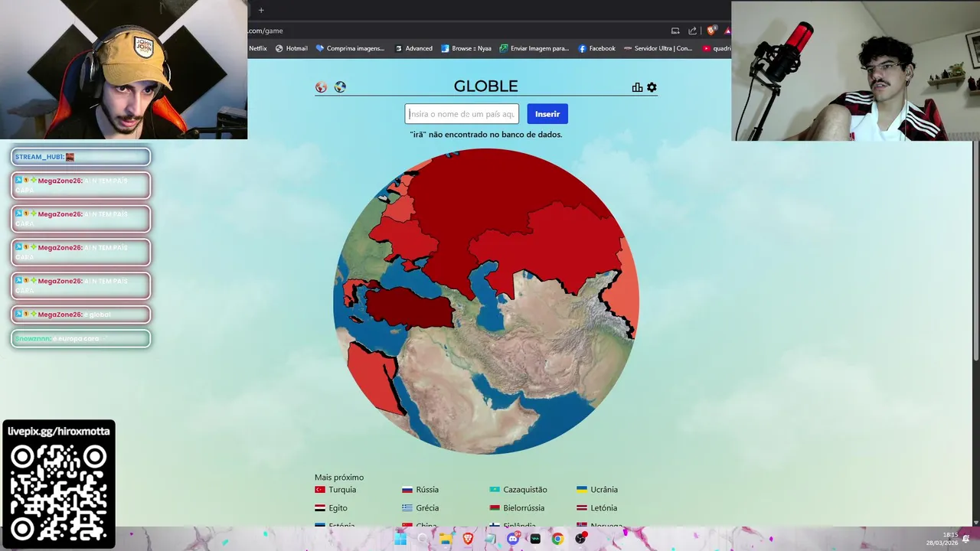
Task: Click the blue-green globe icon in the Globle header
Action: pyautogui.click(x=340, y=87)
